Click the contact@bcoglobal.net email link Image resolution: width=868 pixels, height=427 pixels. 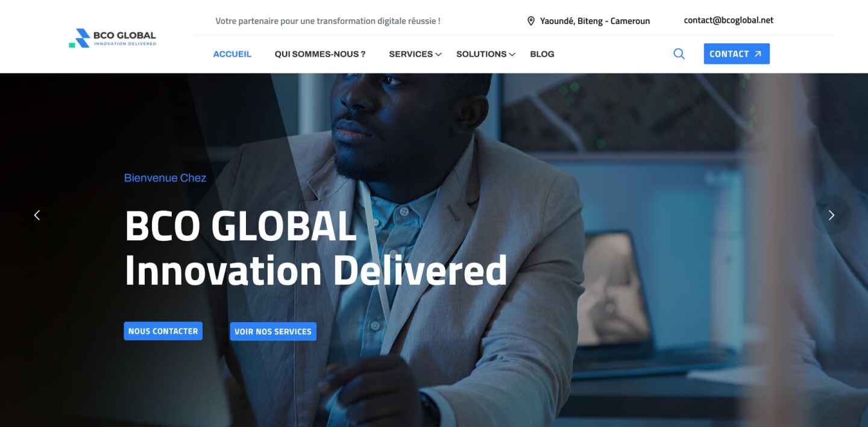click(728, 20)
